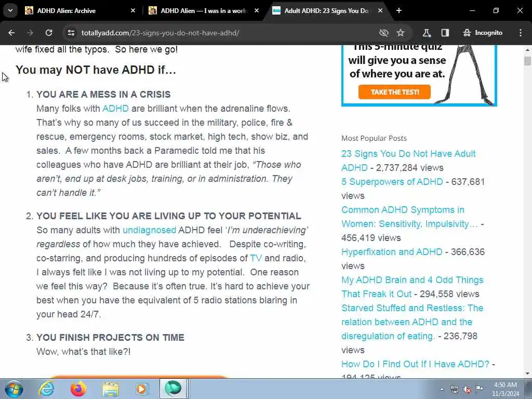Click the 'You may NOT have ADHD if…' heading
Viewport: 532px width, 399px height.
(96, 70)
